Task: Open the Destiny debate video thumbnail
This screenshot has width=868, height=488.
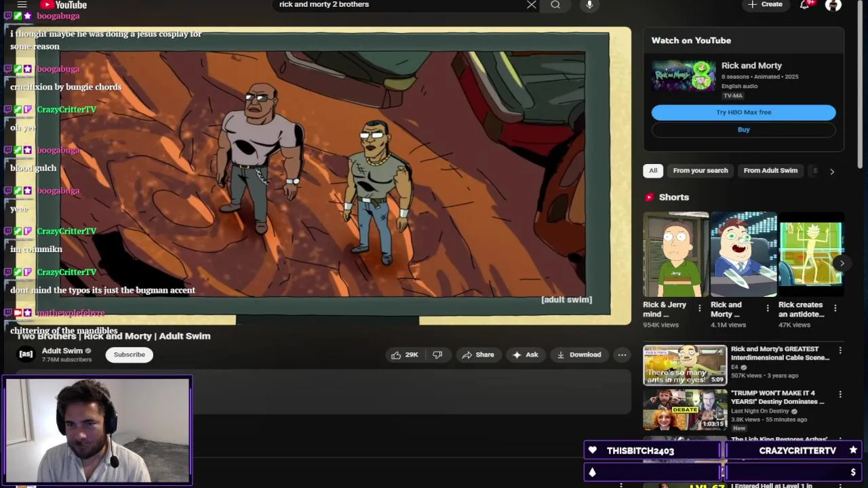Action: tap(685, 409)
